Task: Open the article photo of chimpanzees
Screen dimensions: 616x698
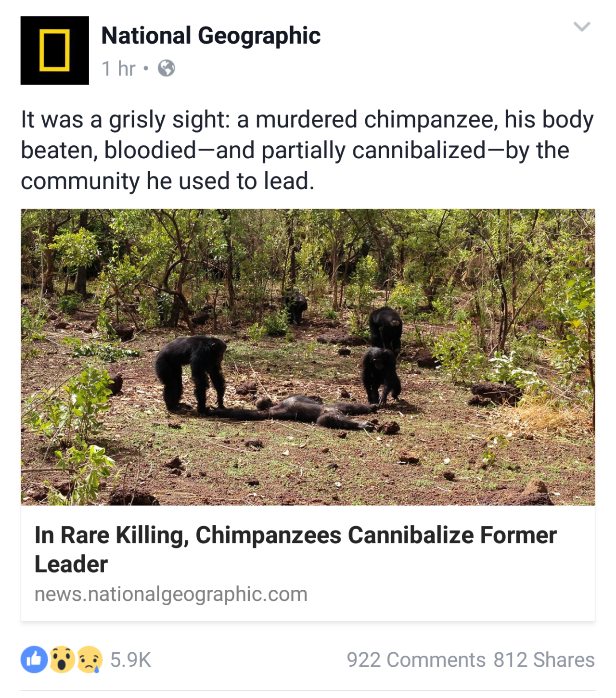Action: coord(308,357)
